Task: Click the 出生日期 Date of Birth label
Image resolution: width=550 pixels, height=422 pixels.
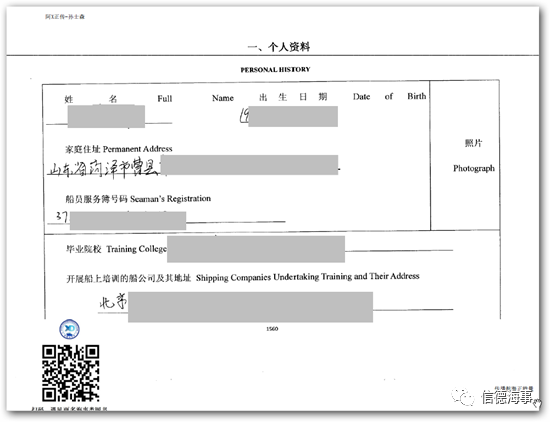Action: (343, 96)
